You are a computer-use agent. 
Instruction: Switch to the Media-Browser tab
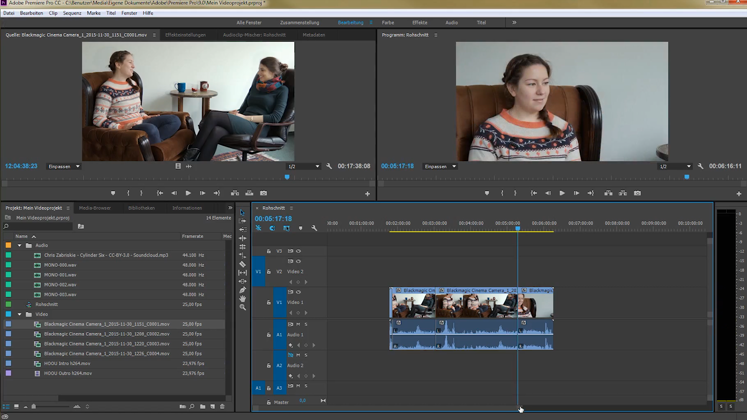coord(95,208)
